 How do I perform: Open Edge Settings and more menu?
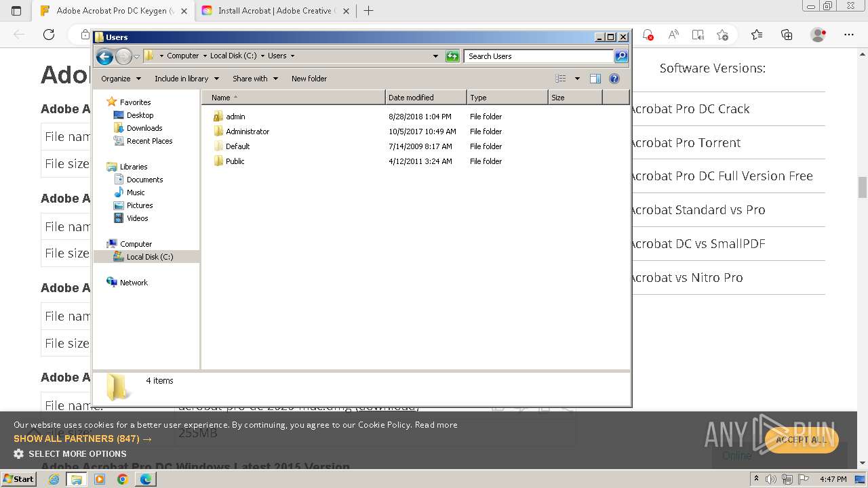[x=849, y=35]
